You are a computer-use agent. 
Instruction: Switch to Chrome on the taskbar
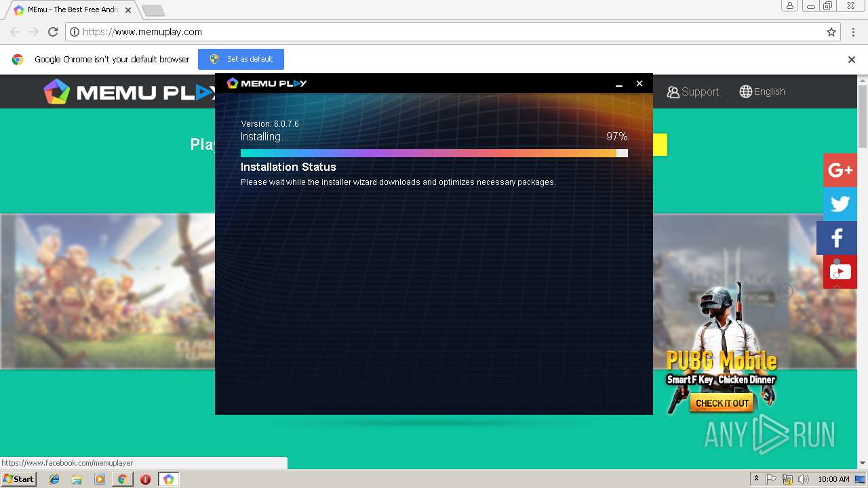(x=122, y=479)
